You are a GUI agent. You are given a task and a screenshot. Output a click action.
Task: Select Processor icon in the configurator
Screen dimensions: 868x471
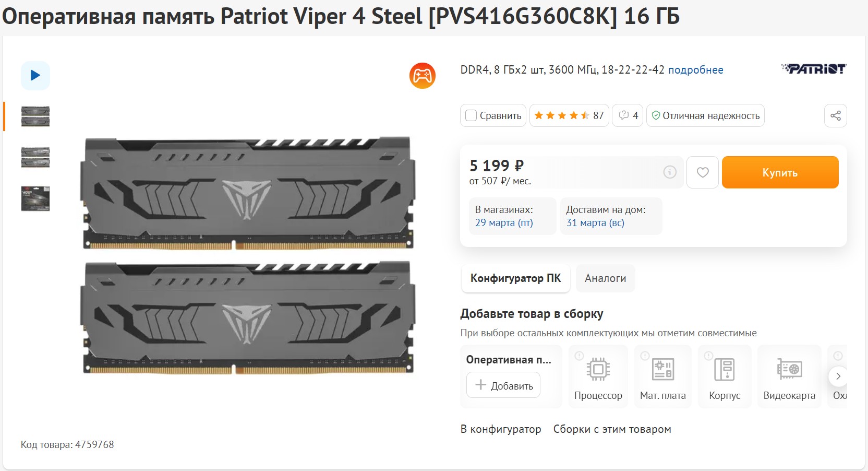[x=598, y=370]
